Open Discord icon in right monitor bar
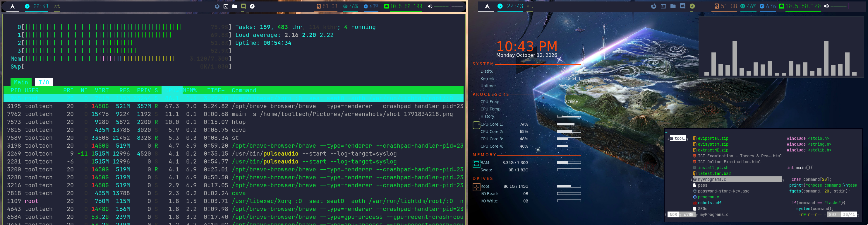This screenshot has height=225, width=868. [x=683, y=6]
